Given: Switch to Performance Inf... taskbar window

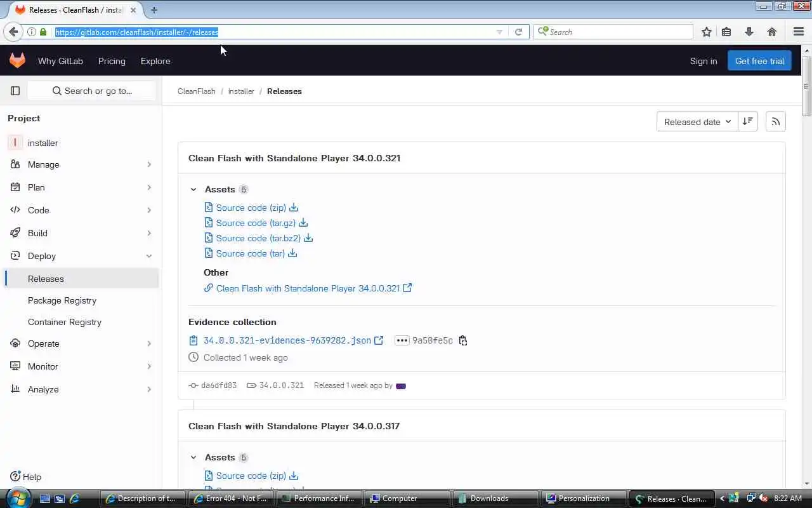Looking at the screenshot, I should (x=320, y=498).
